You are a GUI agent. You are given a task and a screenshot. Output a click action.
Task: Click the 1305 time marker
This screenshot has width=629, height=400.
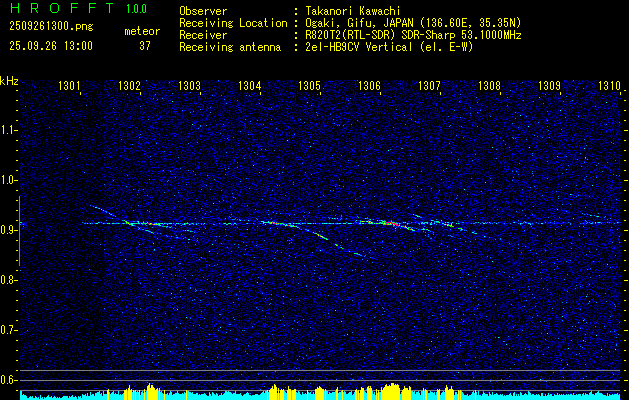(309, 85)
